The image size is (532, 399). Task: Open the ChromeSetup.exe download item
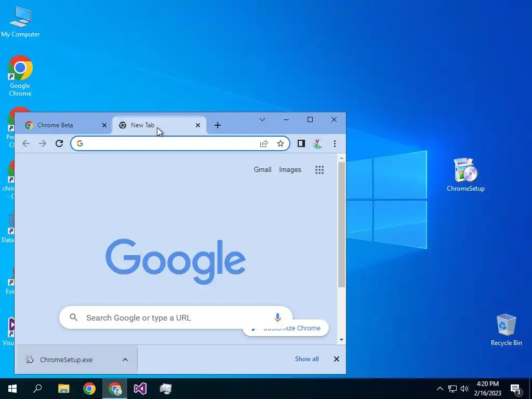pos(66,360)
